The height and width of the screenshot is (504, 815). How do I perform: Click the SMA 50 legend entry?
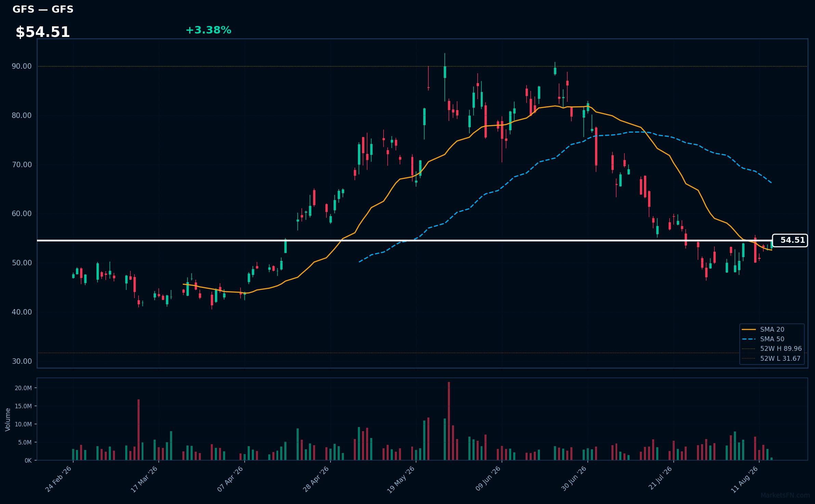pos(763,339)
